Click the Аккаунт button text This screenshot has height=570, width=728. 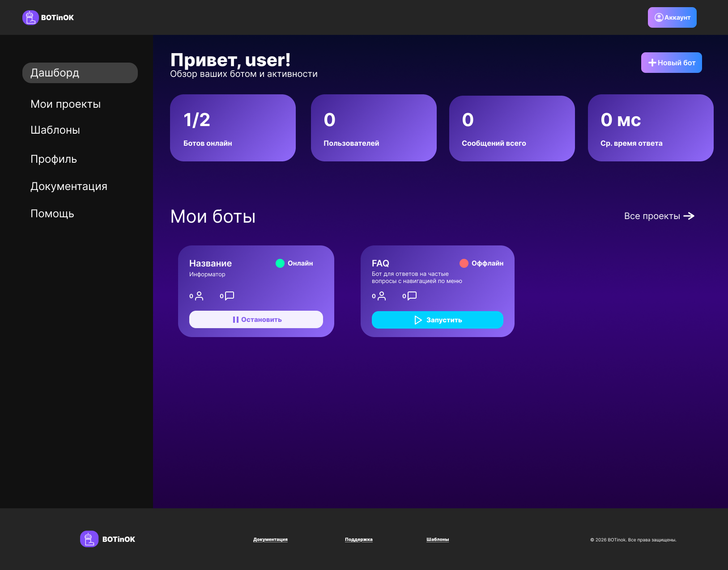click(677, 17)
